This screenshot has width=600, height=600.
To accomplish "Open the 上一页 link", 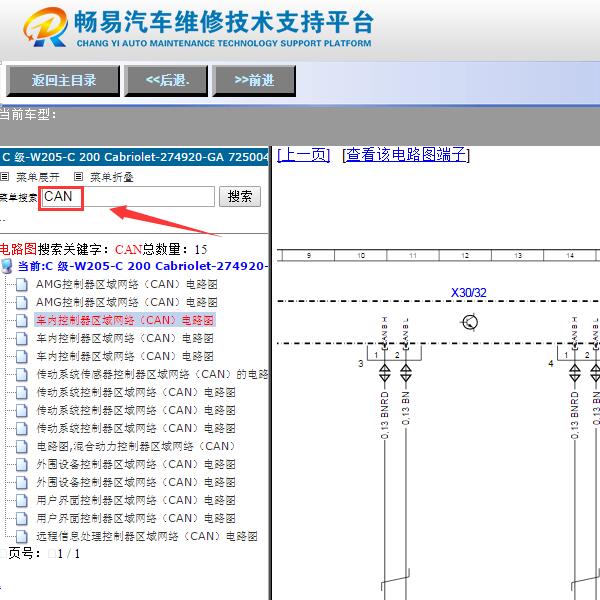I will [x=303, y=155].
